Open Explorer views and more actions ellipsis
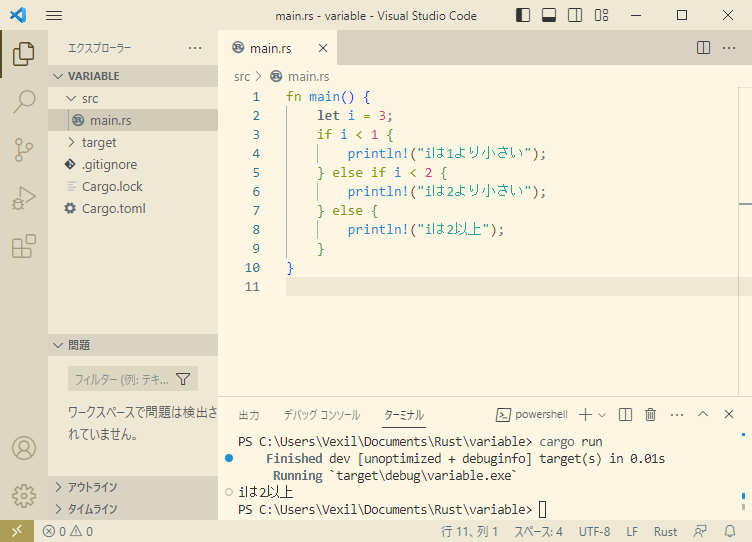Image resolution: width=752 pixels, height=542 pixels. coord(195,47)
